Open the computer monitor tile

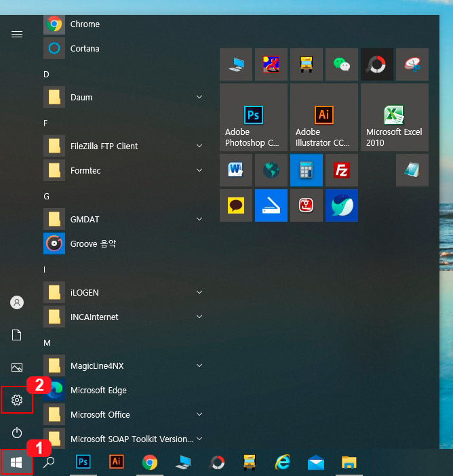coord(236,64)
